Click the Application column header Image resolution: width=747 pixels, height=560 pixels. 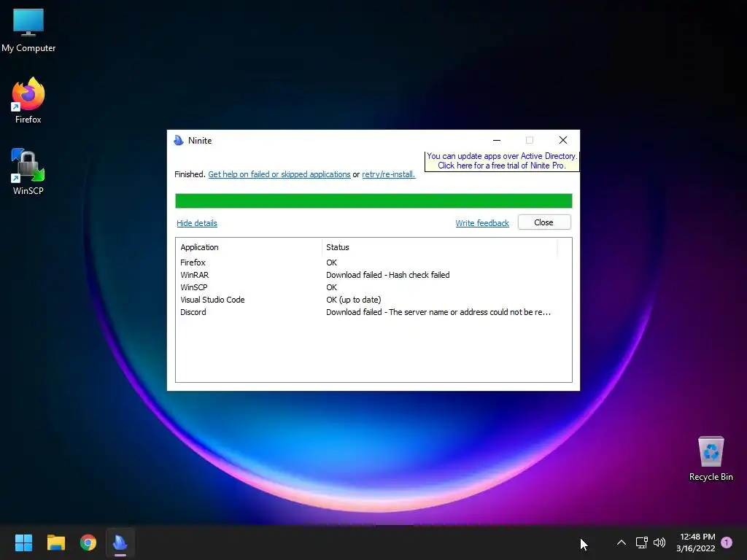pos(249,247)
